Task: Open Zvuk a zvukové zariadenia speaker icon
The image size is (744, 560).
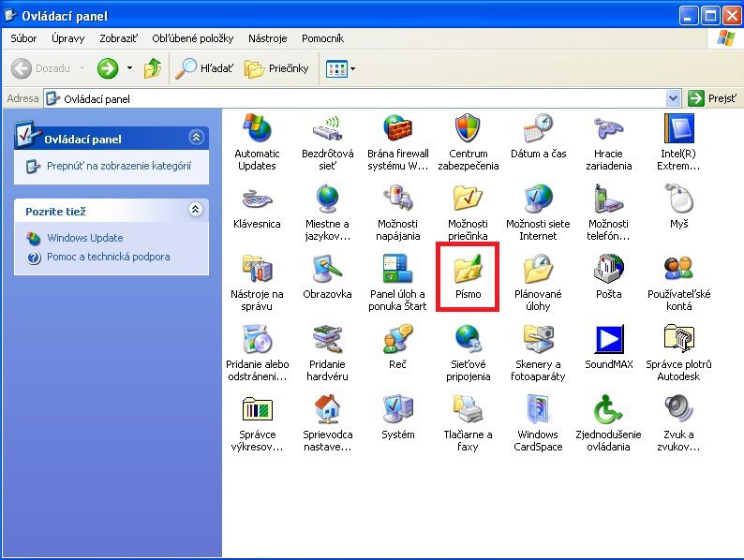Action: 678,423
